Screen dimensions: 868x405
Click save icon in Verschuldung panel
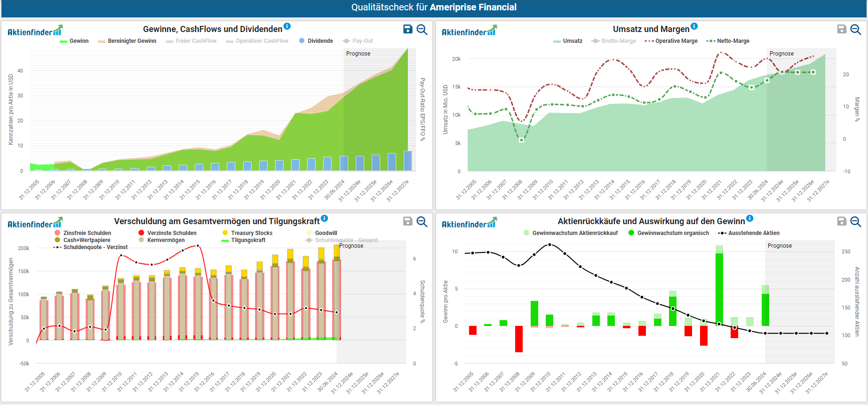[408, 221]
